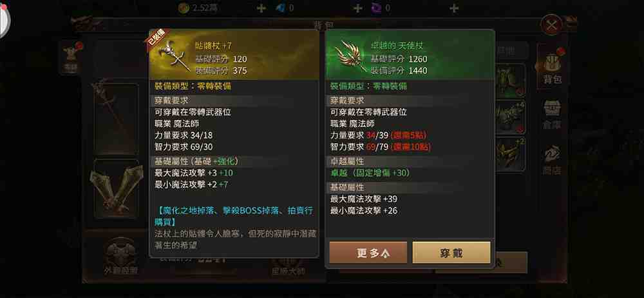Select the inventory item marked +2
The image size is (644, 298).
coord(509,154)
